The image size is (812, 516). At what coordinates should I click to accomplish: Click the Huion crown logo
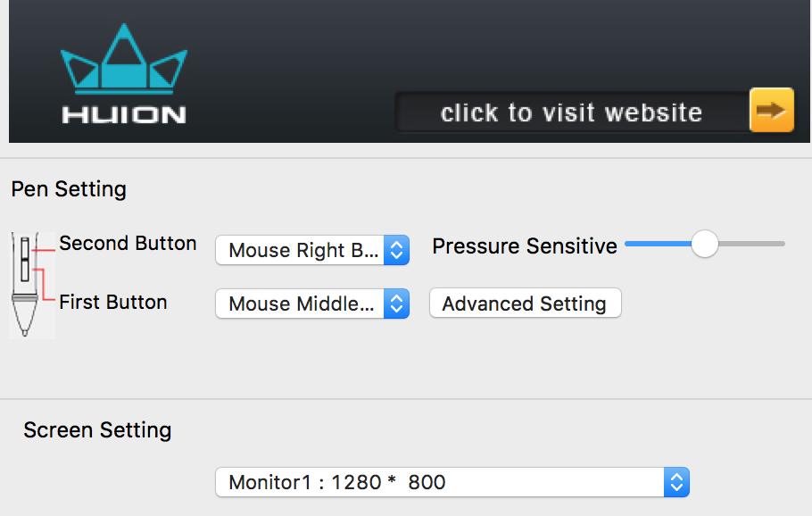tap(124, 59)
